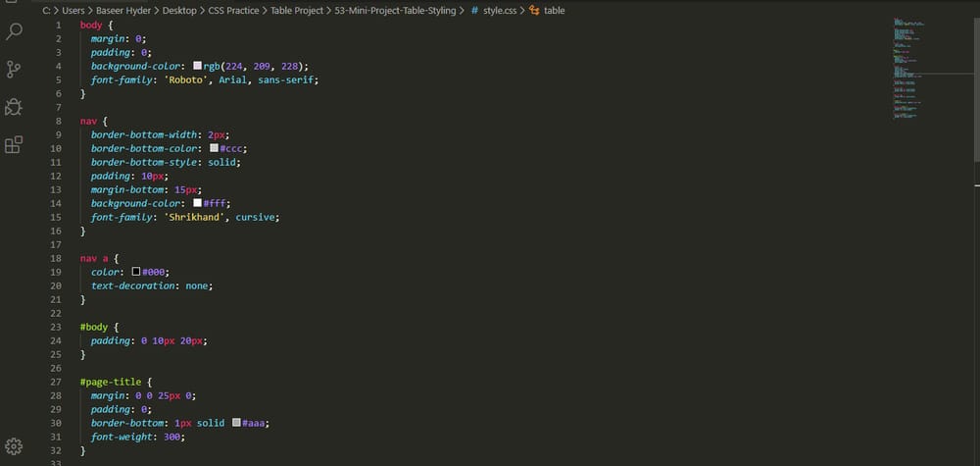Open the Source Control view
The image size is (980, 466).
click(14, 69)
